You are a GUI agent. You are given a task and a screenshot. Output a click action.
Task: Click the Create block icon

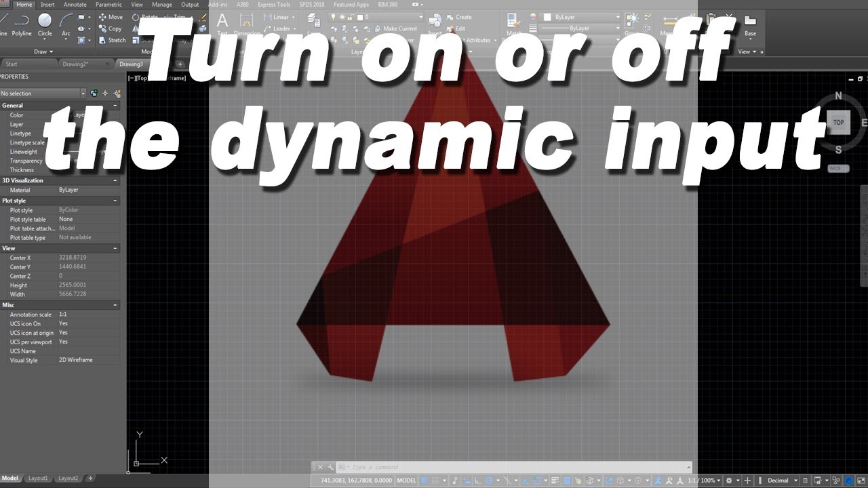pyautogui.click(x=459, y=17)
